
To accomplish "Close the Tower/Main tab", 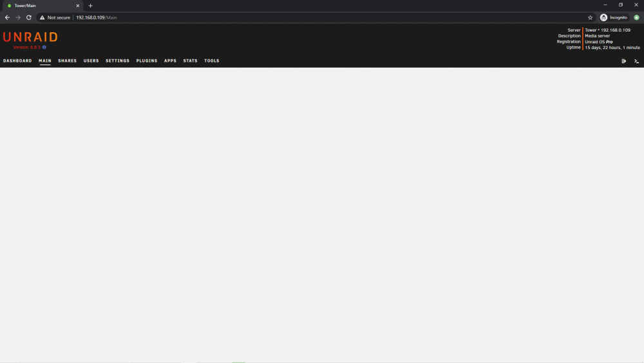I will pyautogui.click(x=78, y=6).
